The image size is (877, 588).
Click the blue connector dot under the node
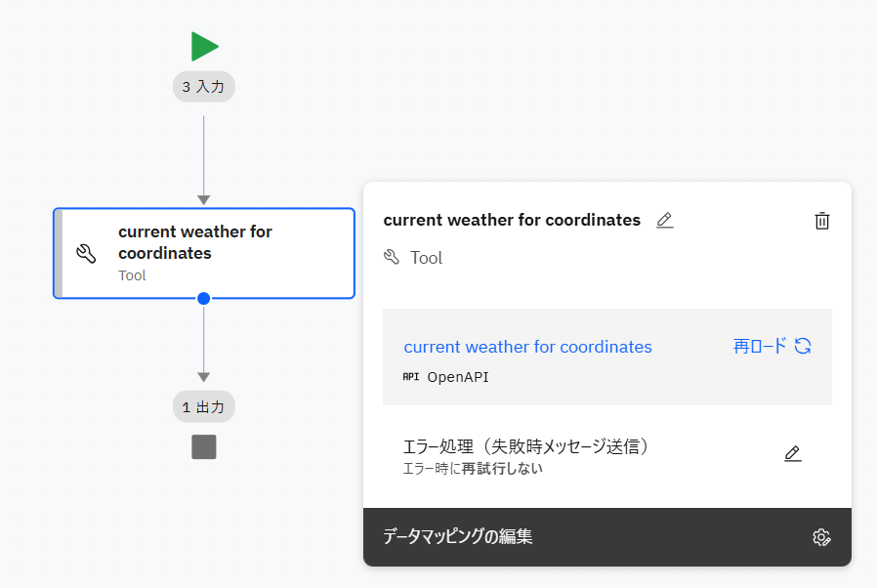tap(204, 298)
